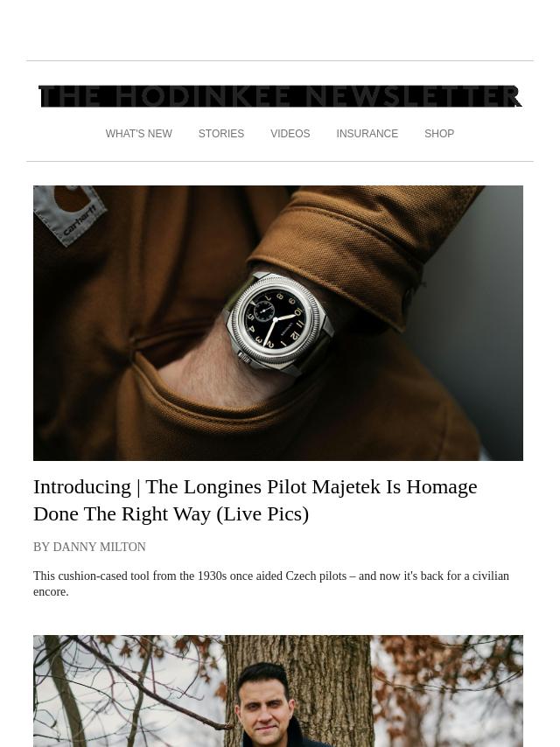Screen dimensions: 560x747
Task: Go to the Stories section
Action: pos(221,134)
